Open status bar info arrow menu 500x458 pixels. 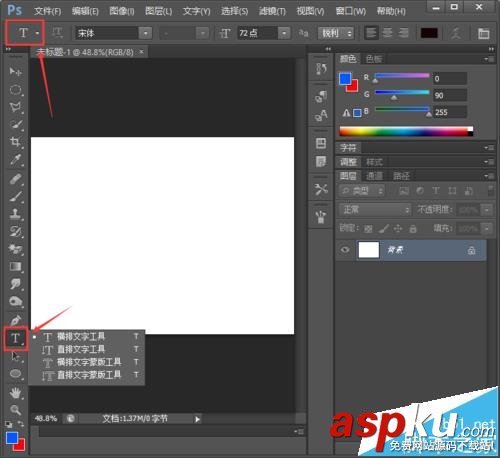[197, 419]
